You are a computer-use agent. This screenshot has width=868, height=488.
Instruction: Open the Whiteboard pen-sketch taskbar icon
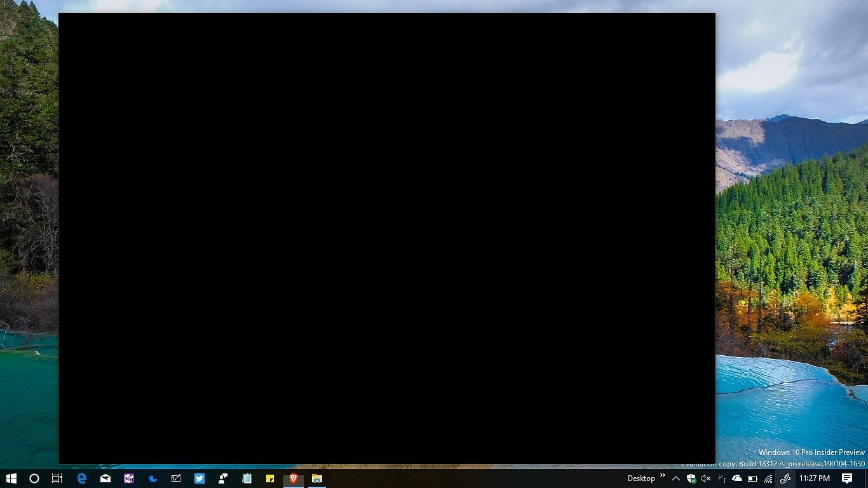pos(176,478)
